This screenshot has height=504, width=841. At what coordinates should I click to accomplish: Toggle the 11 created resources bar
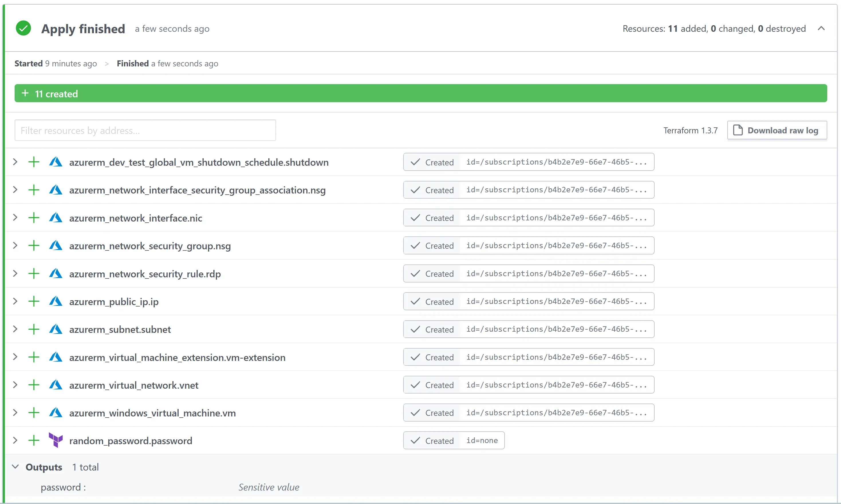pyautogui.click(x=420, y=93)
